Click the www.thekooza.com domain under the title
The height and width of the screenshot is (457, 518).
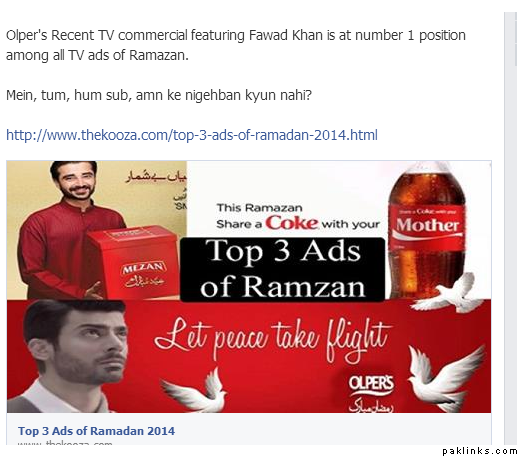pyautogui.click(x=65, y=443)
